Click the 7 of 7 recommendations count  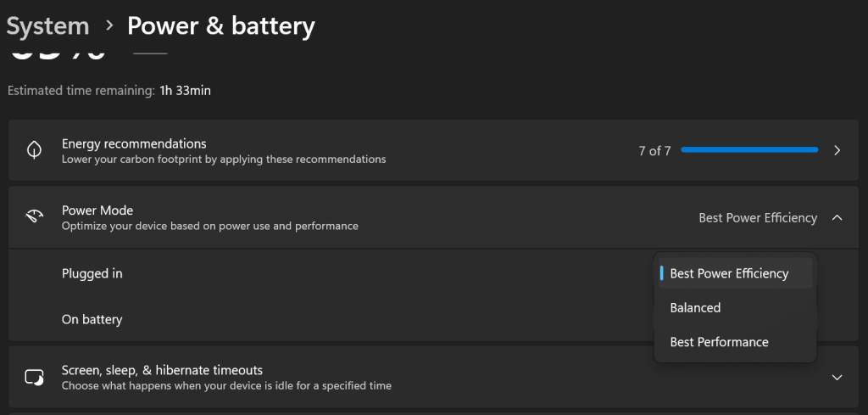click(654, 151)
